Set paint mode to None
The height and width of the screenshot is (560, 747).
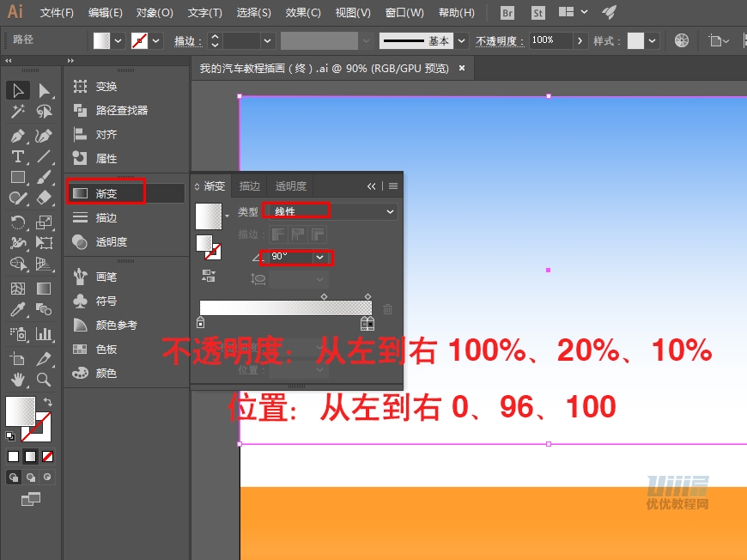(47, 457)
